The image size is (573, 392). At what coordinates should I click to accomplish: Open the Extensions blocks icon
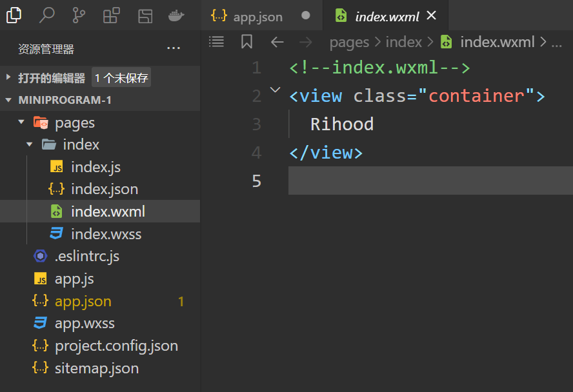112,15
